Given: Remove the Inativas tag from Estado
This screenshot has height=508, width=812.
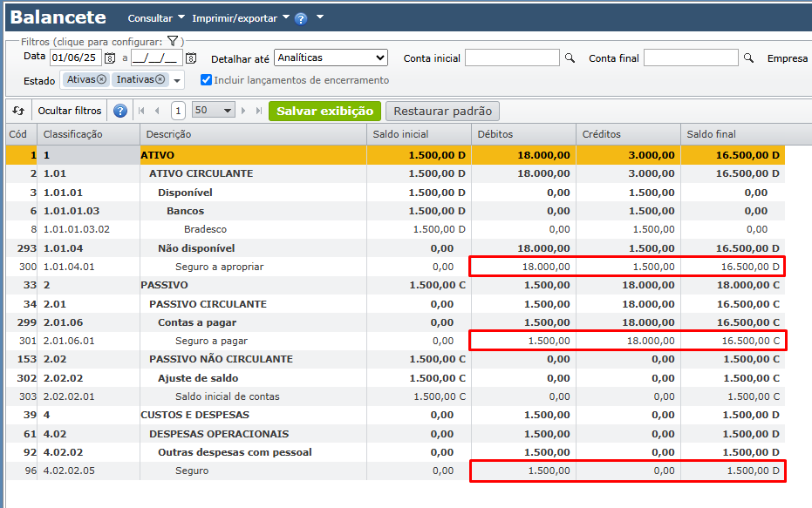Looking at the screenshot, I should (x=160, y=79).
